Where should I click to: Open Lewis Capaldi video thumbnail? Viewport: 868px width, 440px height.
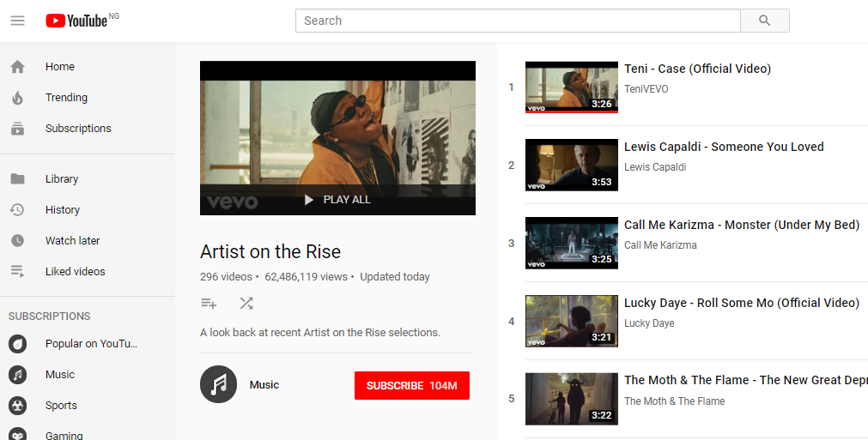[571, 166]
